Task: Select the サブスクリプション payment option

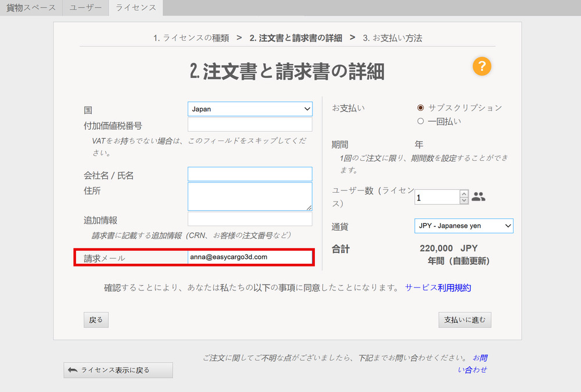Action: (x=421, y=107)
